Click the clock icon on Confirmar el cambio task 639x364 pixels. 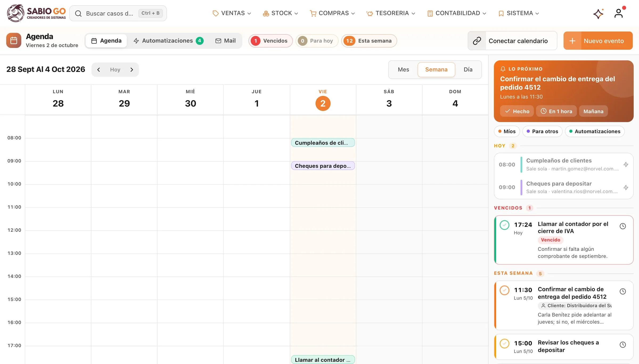click(x=623, y=291)
